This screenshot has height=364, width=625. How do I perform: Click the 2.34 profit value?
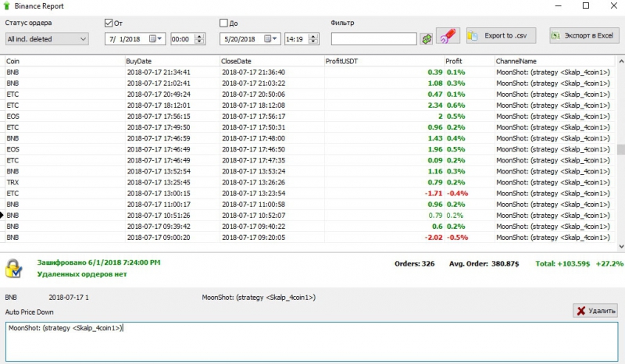pos(435,105)
